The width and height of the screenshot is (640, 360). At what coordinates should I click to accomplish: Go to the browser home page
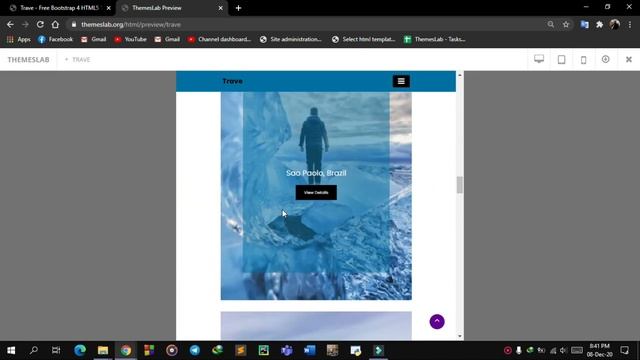(x=55, y=24)
